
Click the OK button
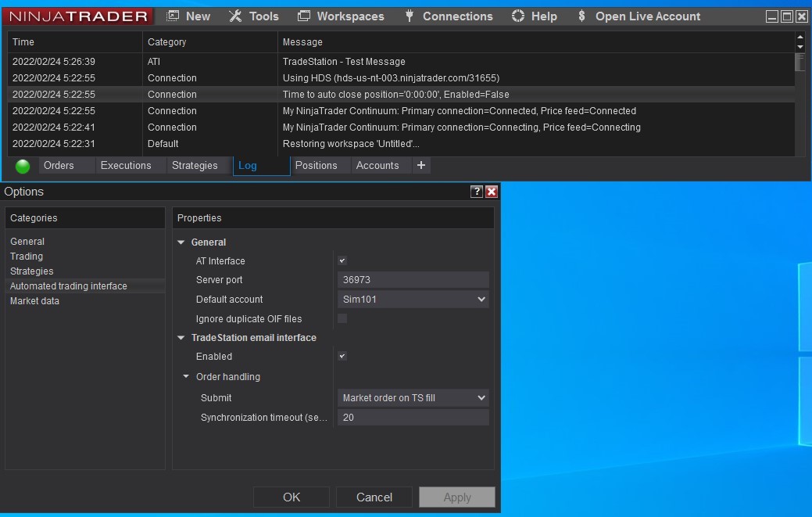point(292,497)
